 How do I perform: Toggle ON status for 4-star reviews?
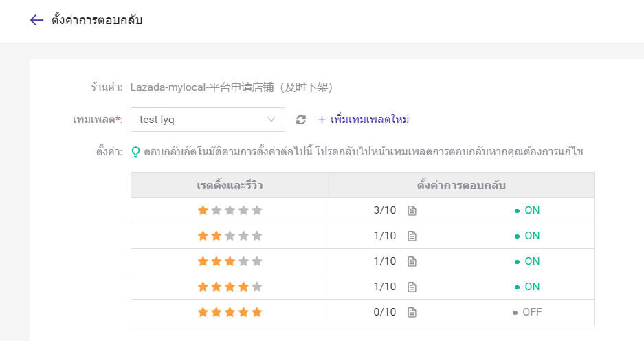pos(527,287)
